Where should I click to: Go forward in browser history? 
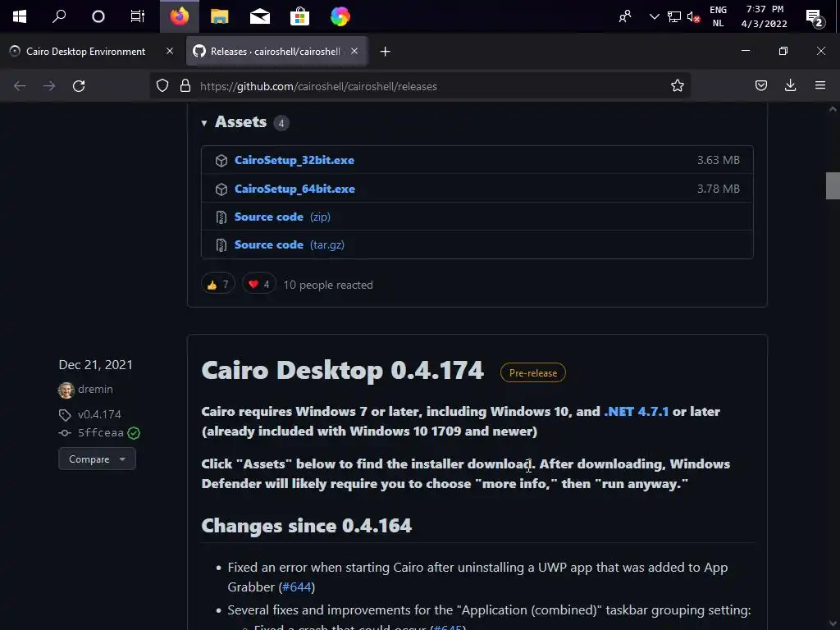point(49,85)
